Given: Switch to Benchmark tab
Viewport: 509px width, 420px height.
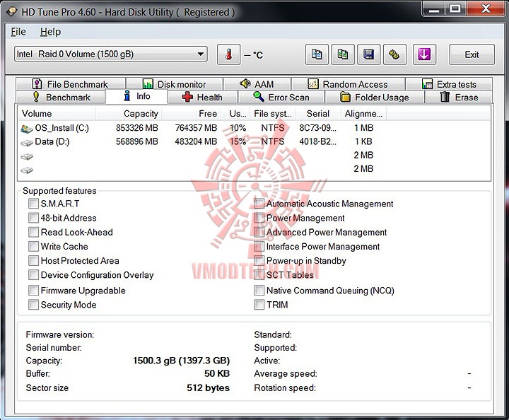Looking at the screenshot, I should point(61,97).
